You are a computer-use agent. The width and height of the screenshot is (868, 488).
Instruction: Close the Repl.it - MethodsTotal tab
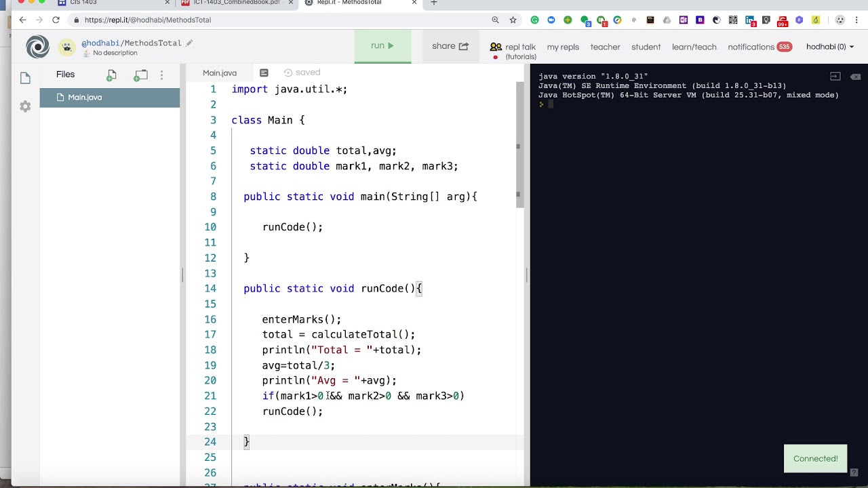(x=414, y=3)
